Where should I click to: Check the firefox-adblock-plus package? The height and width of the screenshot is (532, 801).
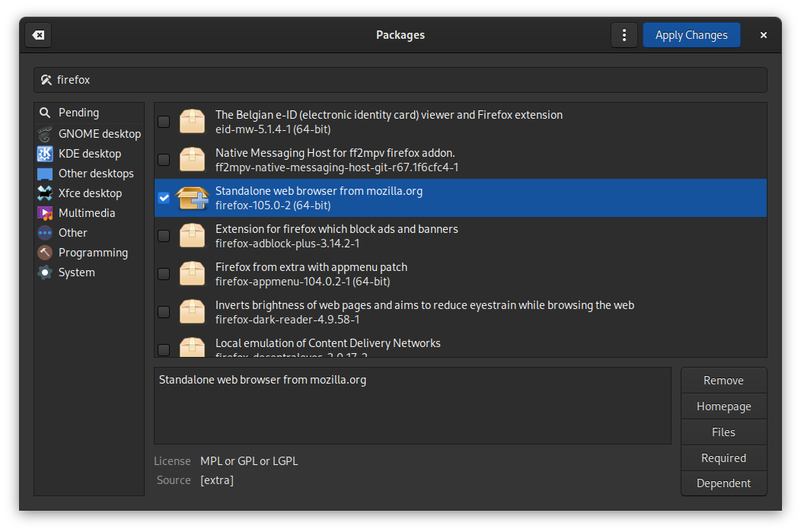coord(164,235)
